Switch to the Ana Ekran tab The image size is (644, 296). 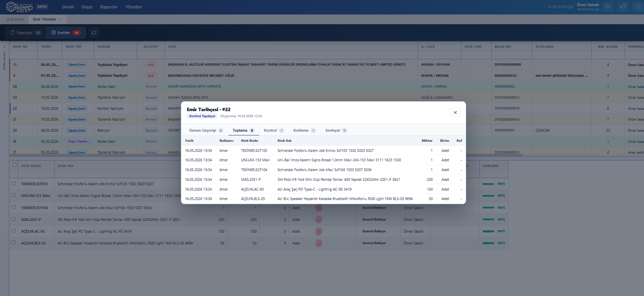[x=16, y=20]
